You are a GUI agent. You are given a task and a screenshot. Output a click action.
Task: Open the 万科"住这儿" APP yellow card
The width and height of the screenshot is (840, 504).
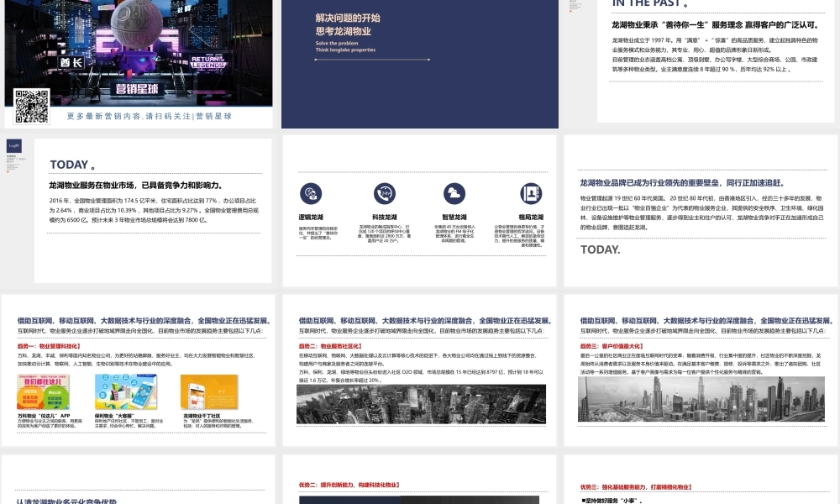pos(44,391)
